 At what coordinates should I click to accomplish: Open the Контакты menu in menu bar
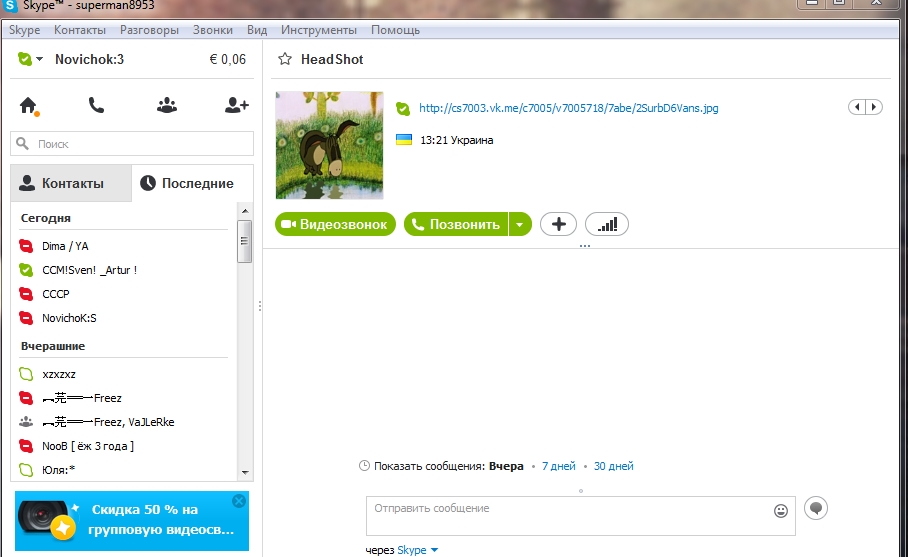80,30
